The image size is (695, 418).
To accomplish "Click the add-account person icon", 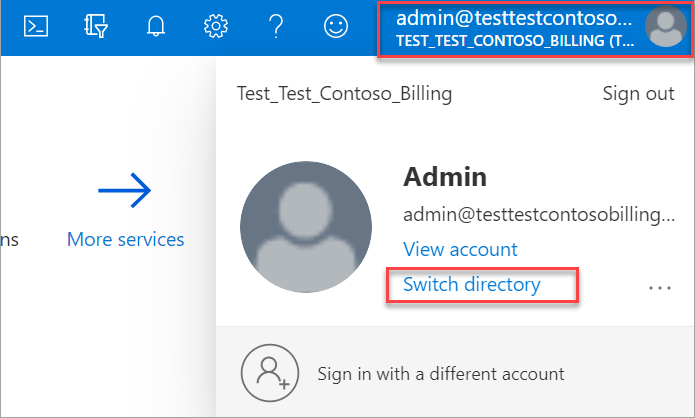I will [268, 374].
